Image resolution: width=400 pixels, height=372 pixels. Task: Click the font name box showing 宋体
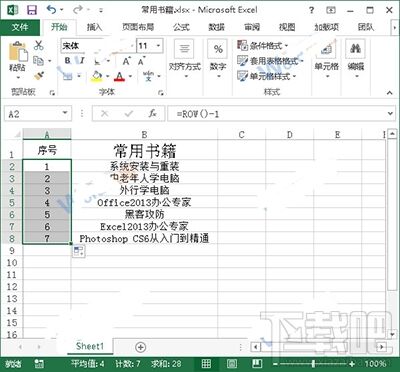tap(98, 46)
